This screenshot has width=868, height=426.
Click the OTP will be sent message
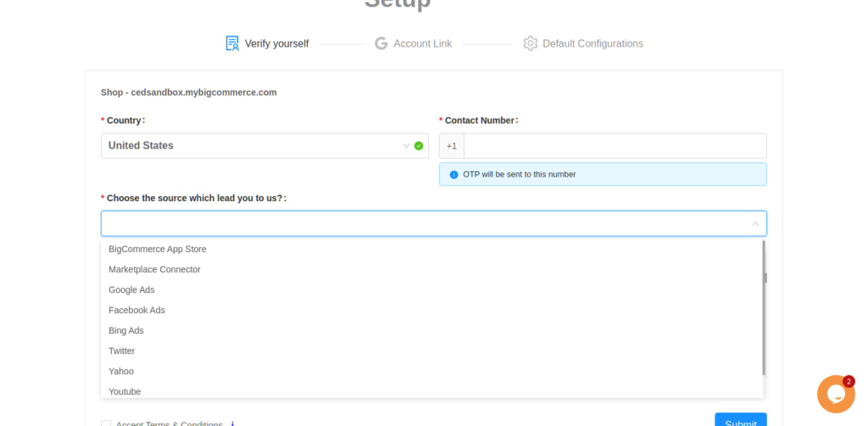tap(520, 175)
